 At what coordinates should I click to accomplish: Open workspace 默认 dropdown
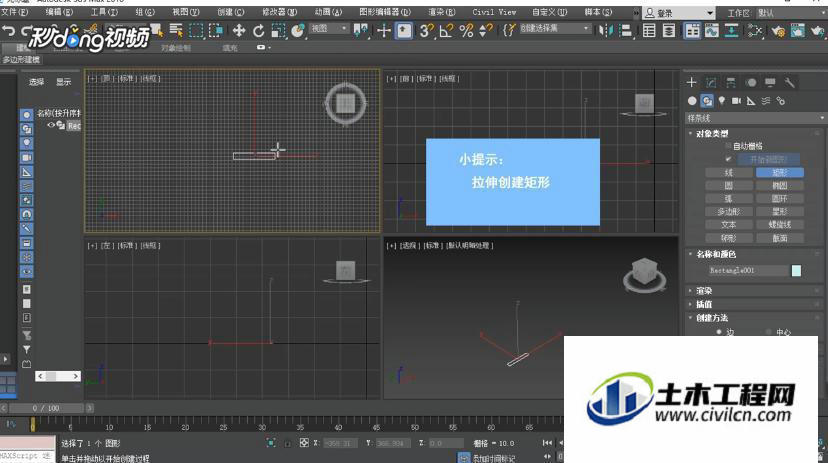click(x=791, y=13)
